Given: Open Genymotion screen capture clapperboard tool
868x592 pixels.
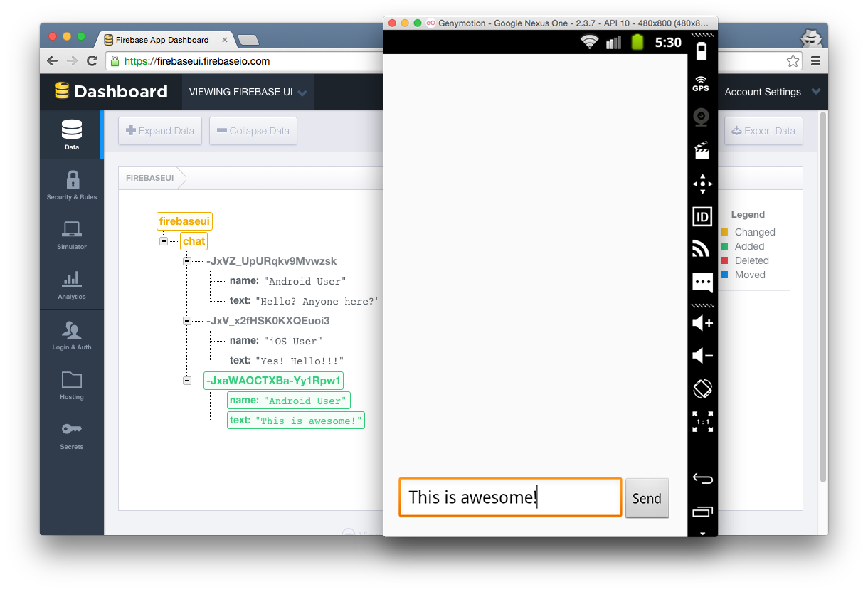Looking at the screenshot, I should click(x=702, y=150).
